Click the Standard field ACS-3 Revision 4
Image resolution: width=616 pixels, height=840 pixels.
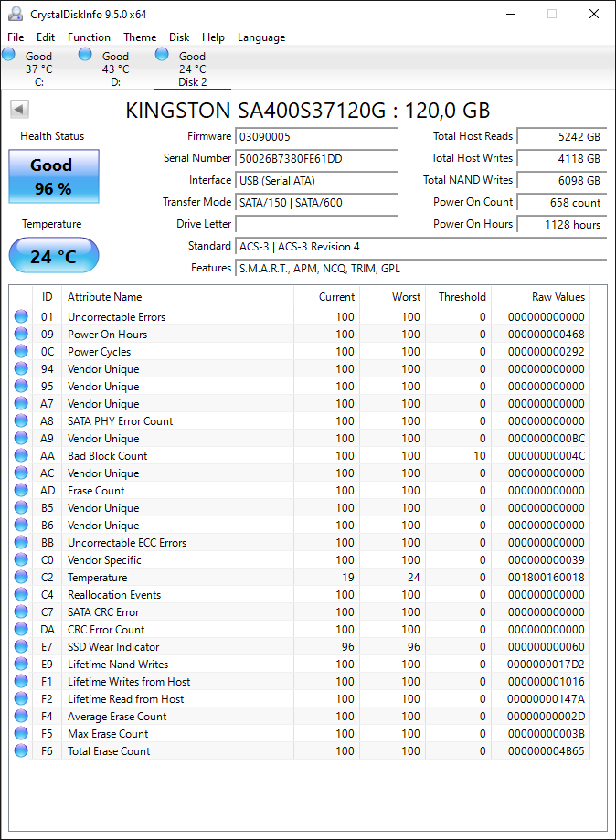(421, 247)
